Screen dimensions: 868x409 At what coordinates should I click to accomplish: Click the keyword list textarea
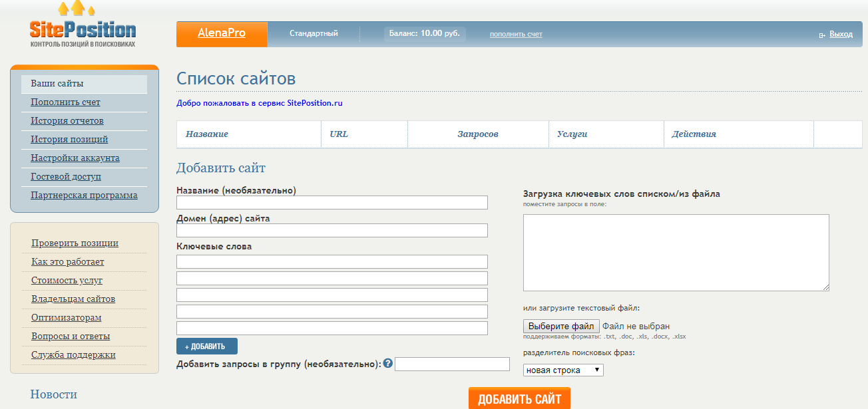676,253
